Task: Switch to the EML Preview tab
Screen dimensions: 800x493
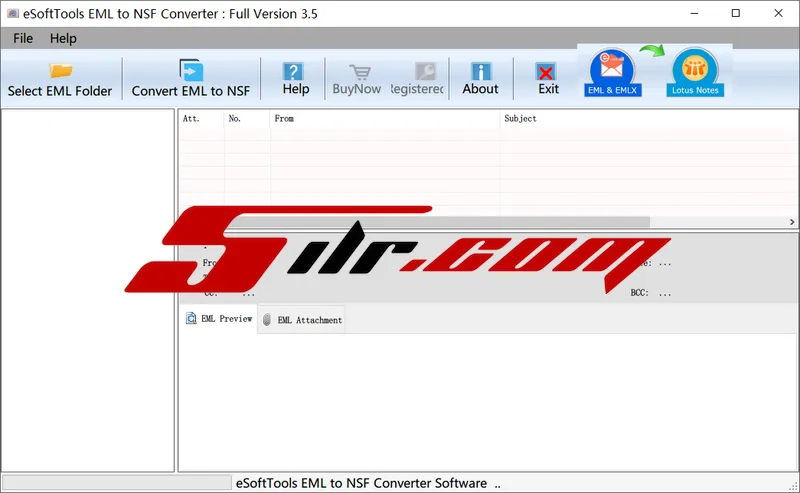Action: pyautogui.click(x=219, y=318)
